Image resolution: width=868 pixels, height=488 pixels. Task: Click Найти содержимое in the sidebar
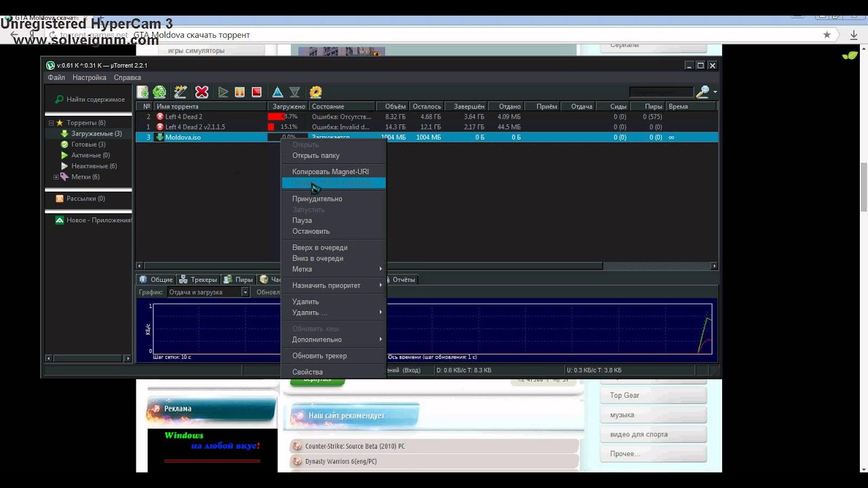(90, 100)
